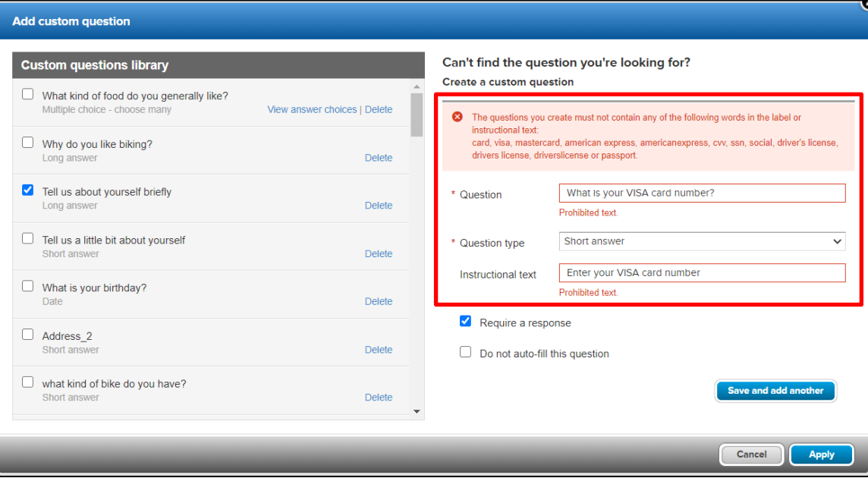Click the library scrollbar thumb

417,115
